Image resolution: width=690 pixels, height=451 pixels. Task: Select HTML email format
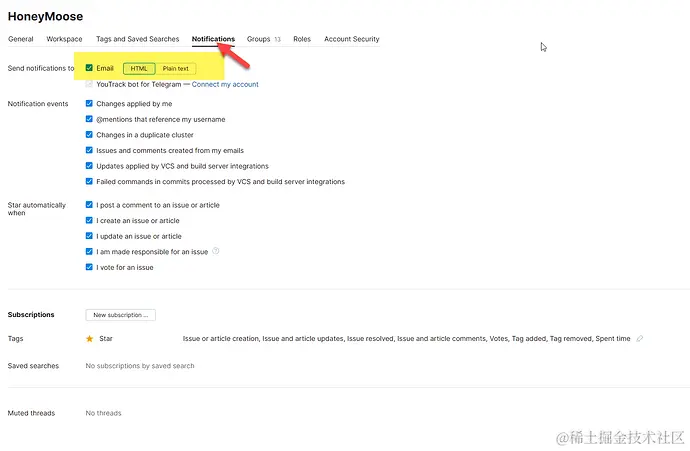(139, 69)
